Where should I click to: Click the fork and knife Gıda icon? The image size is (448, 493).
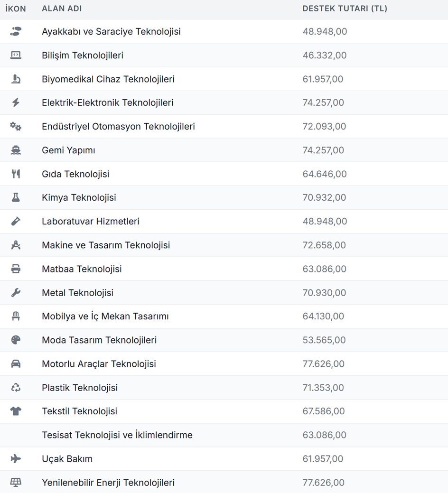16,174
